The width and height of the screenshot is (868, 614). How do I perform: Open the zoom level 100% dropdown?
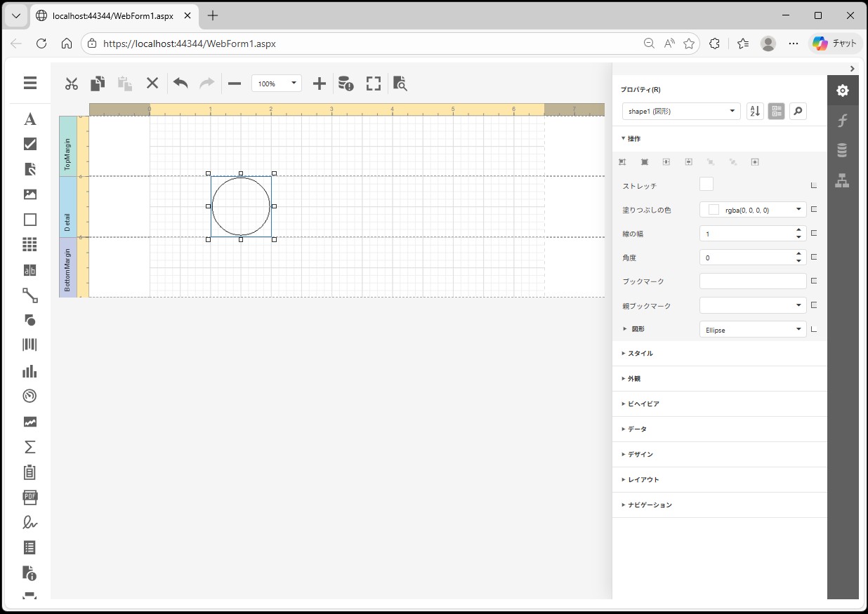coord(277,84)
